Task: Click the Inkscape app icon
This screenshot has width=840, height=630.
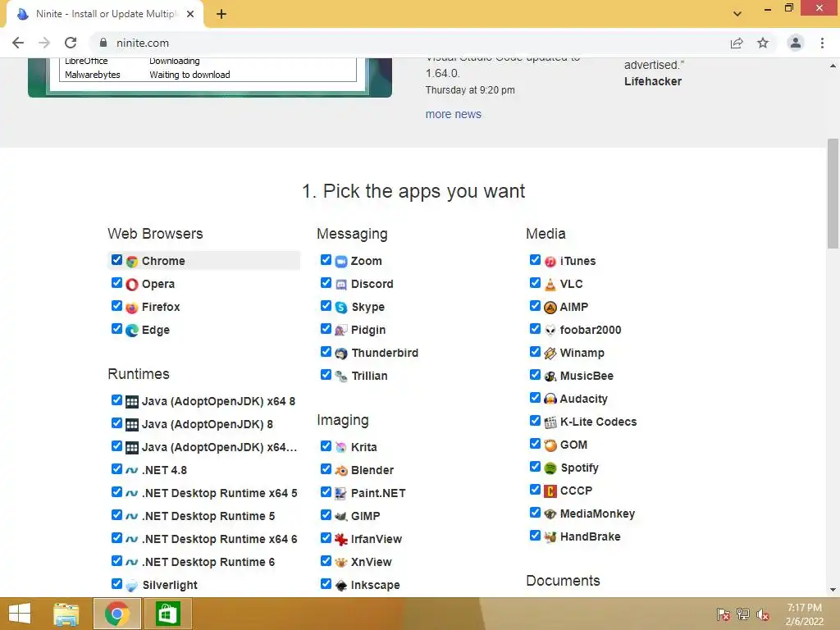Action: click(341, 586)
